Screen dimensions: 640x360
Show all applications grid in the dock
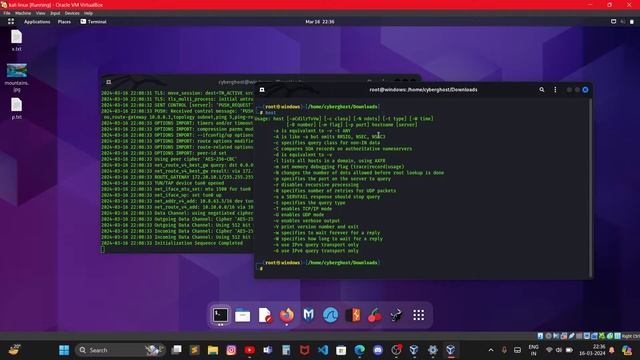pyautogui.click(x=418, y=315)
